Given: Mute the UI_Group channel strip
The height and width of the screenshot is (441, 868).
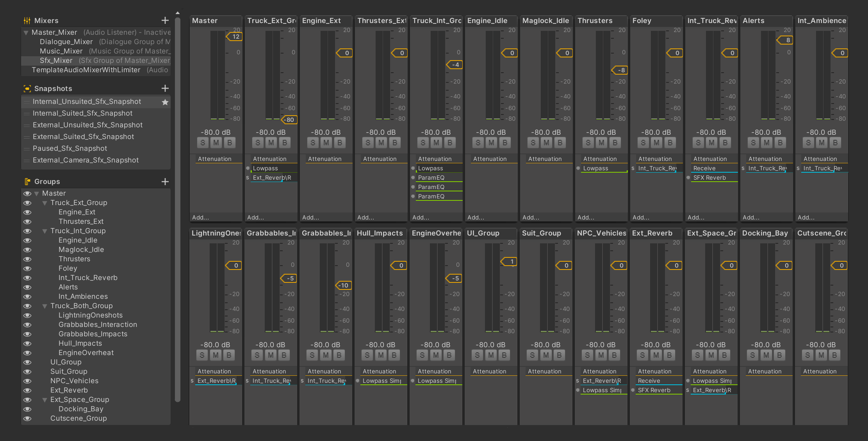Looking at the screenshot, I should (x=491, y=355).
